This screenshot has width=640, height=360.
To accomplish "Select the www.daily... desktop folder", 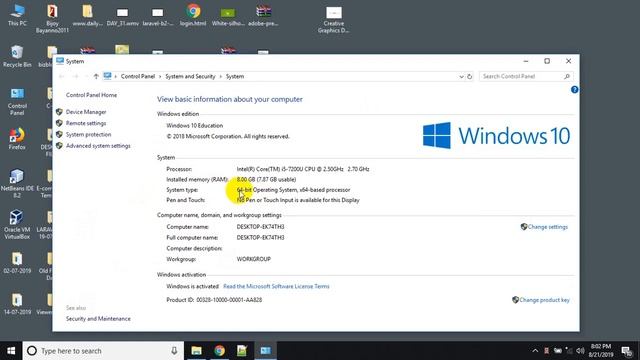I will pyautogui.click(x=87, y=16).
